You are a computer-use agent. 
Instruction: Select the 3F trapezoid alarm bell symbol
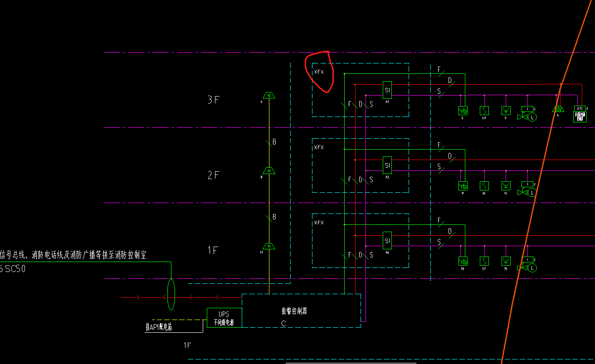point(558,109)
